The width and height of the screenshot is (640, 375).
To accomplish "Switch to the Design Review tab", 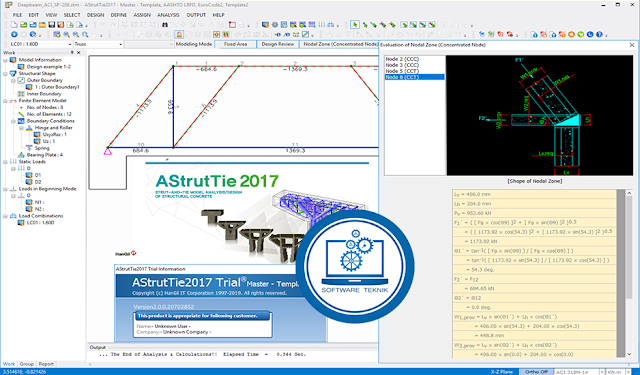I will (x=278, y=44).
